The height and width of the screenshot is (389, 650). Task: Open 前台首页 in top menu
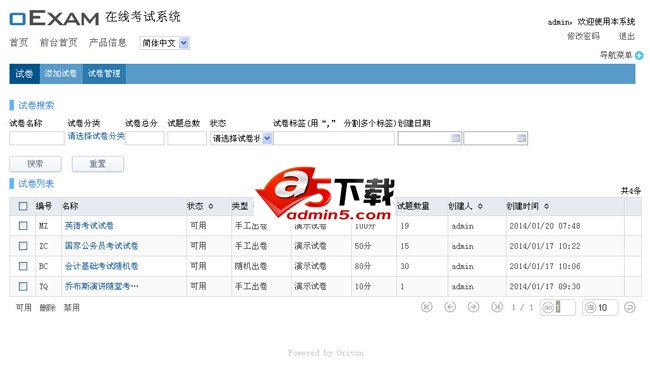tap(58, 42)
